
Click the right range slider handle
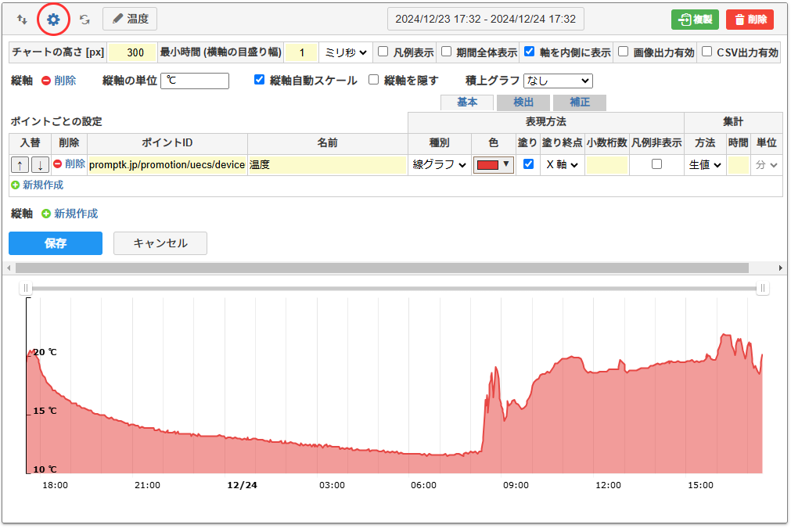click(x=762, y=288)
